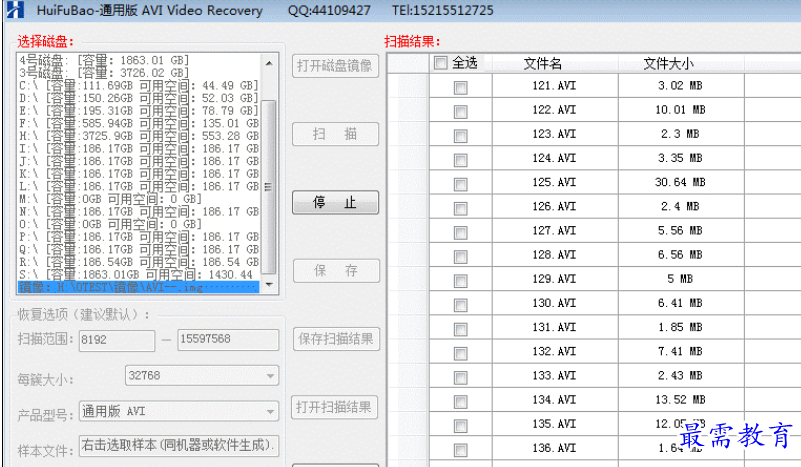
Task: Click the 7.41 MB size cell
Action: coord(680,352)
